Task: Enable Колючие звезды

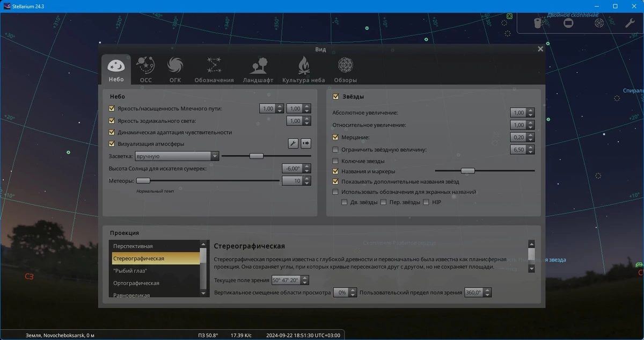Action: pos(336,161)
